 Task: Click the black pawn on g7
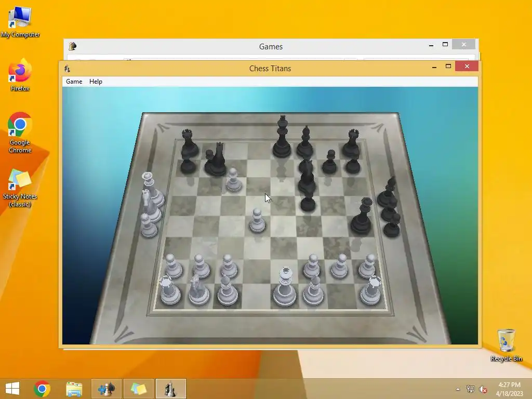click(329, 162)
